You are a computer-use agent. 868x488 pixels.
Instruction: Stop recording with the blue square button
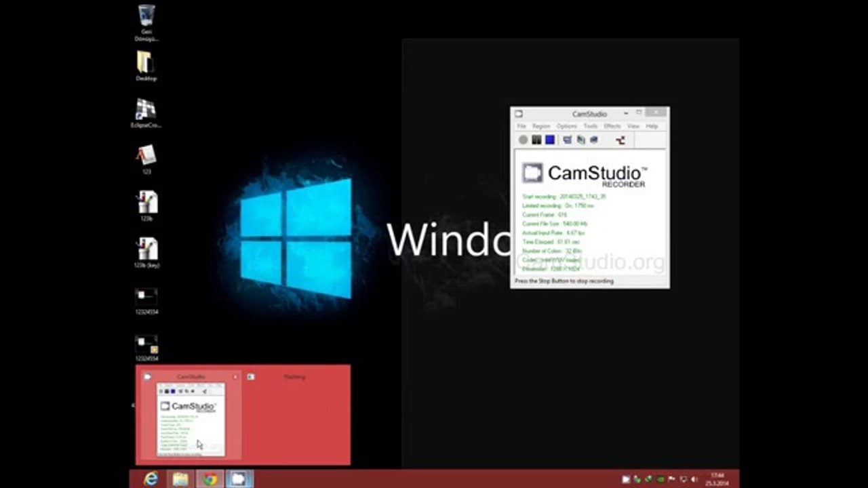pyautogui.click(x=550, y=140)
